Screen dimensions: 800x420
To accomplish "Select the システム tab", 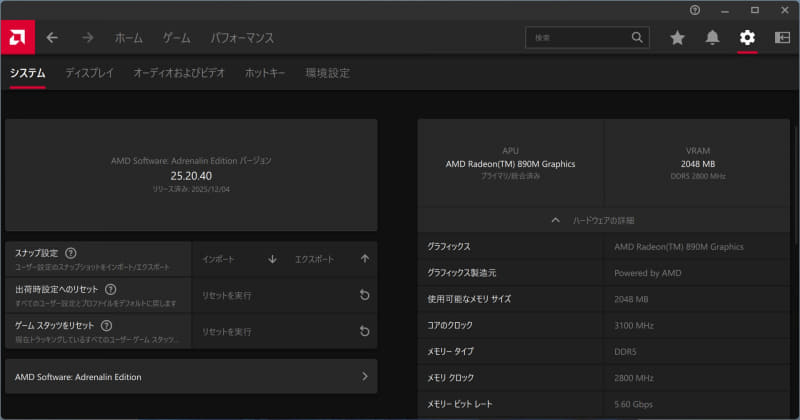I will (x=28, y=73).
